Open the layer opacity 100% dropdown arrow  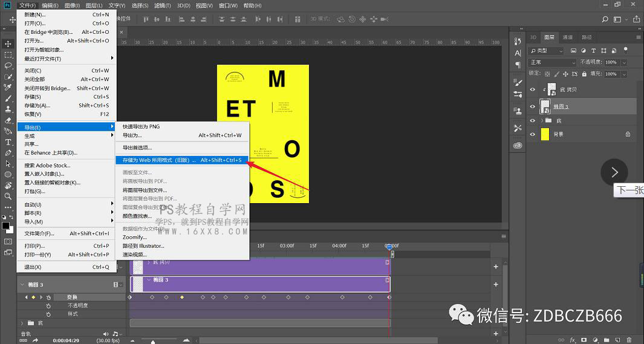click(623, 62)
